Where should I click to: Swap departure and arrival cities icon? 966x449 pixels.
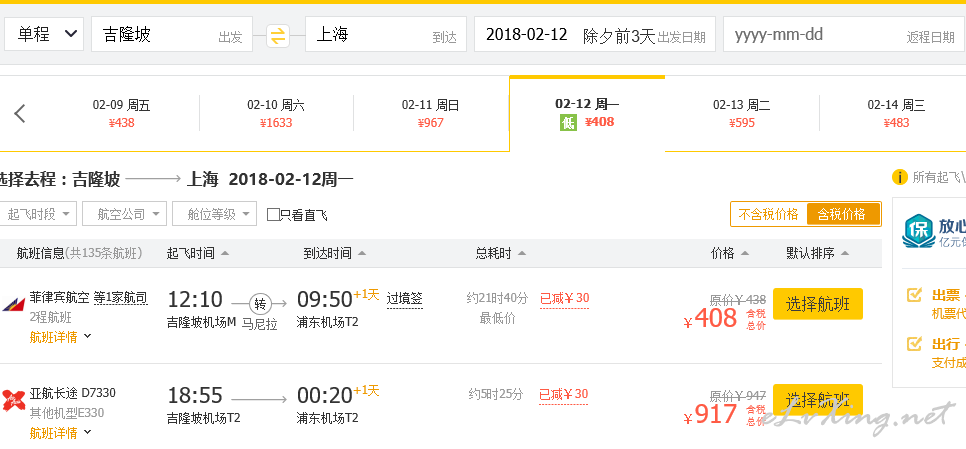coord(278,36)
